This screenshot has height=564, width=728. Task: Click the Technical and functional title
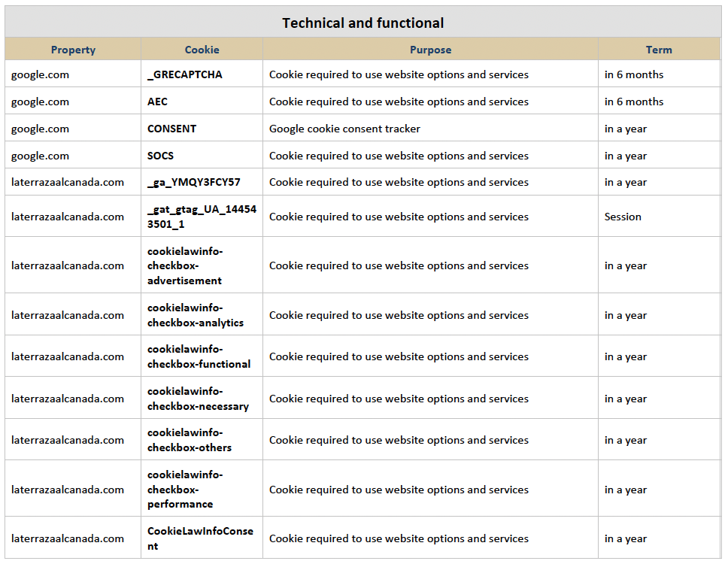pos(363,23)
